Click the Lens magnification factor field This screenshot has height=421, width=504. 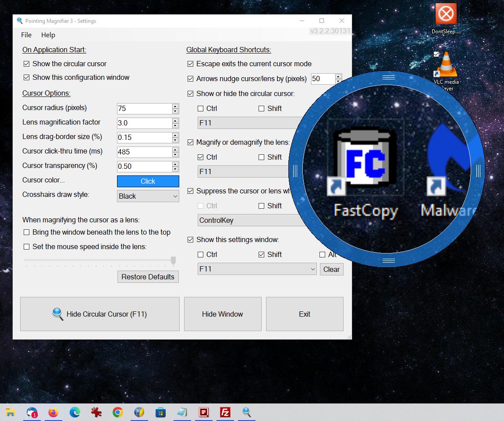pos(145,123)
